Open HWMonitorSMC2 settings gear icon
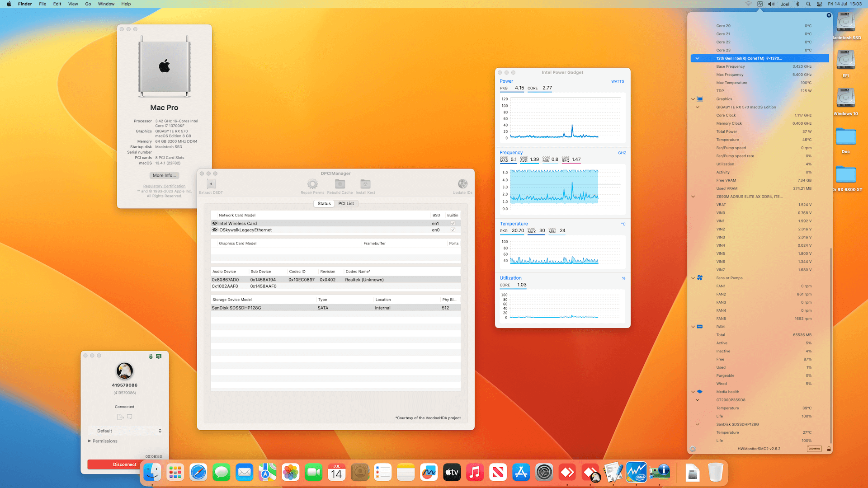This screenshot has width=868, height=488. 693,449
